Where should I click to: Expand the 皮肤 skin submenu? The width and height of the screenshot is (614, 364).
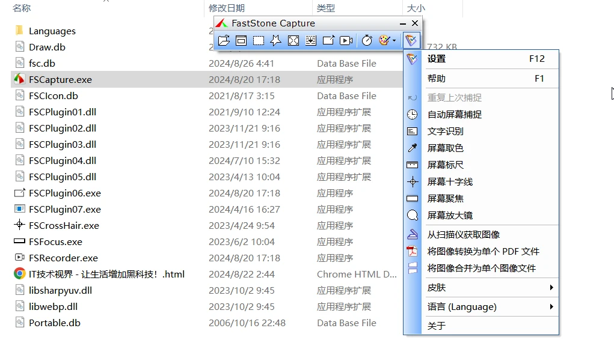coord(490,288)
